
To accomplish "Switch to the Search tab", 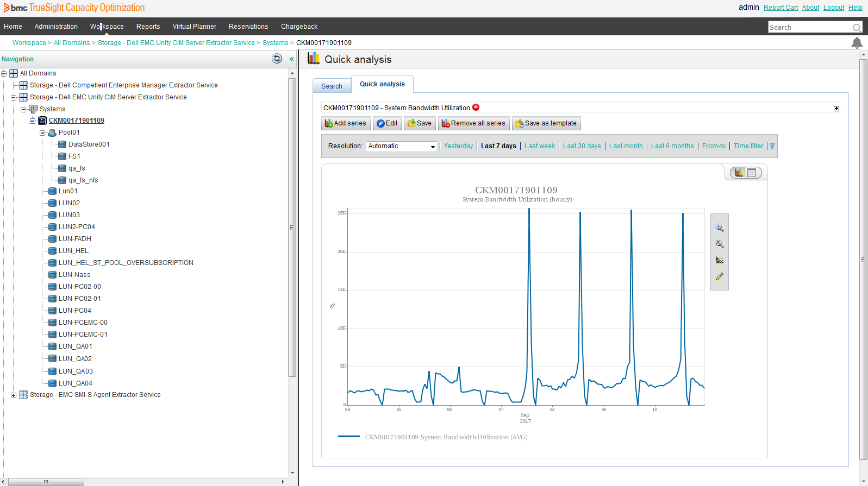I will click(332, 86).
